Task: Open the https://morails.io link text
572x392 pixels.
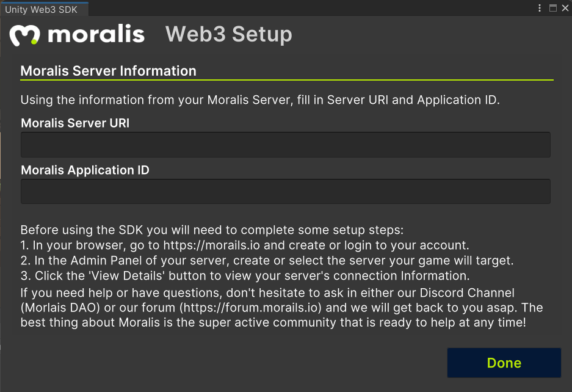Action: pos(211,245)
